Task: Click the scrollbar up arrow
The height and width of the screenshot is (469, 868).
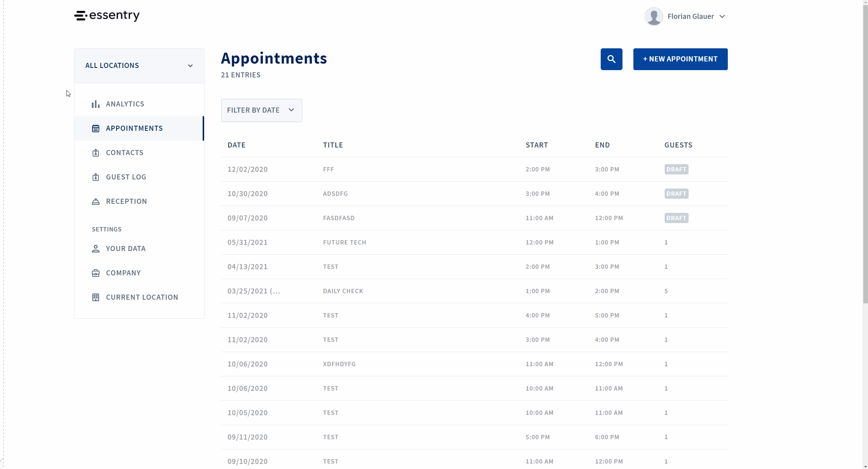Action: [865, 3]
